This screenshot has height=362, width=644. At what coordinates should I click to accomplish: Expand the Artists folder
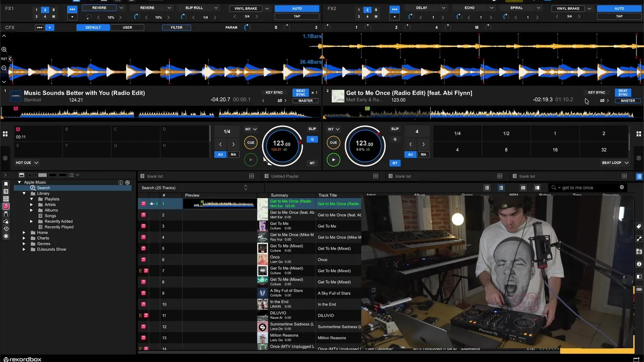coord(31,205)
